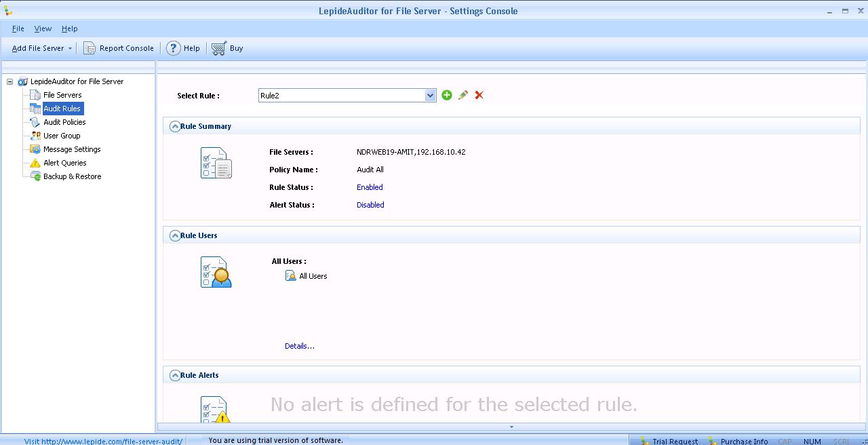Select Message Settings in the tree
Screen dimensions: 868x445
pos(72,149)
